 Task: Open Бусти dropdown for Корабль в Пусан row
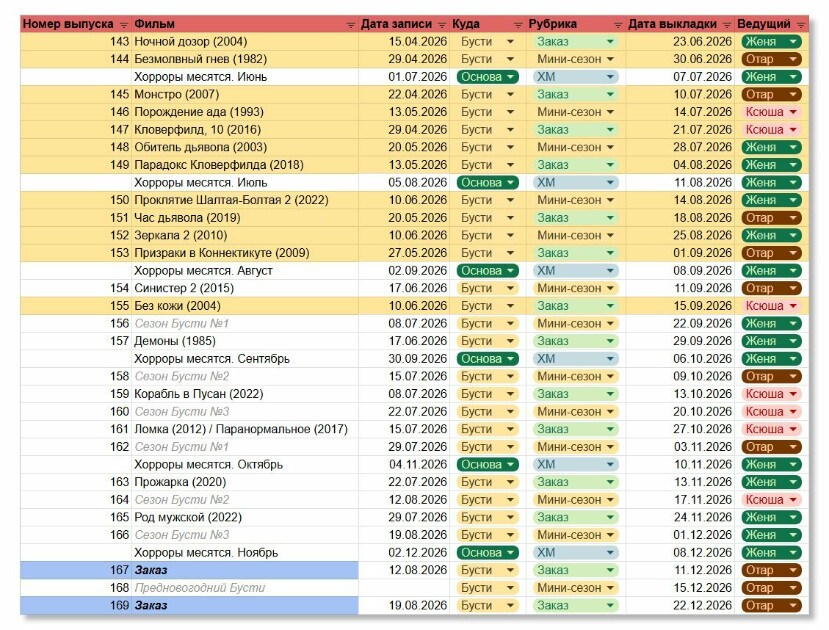510,394
